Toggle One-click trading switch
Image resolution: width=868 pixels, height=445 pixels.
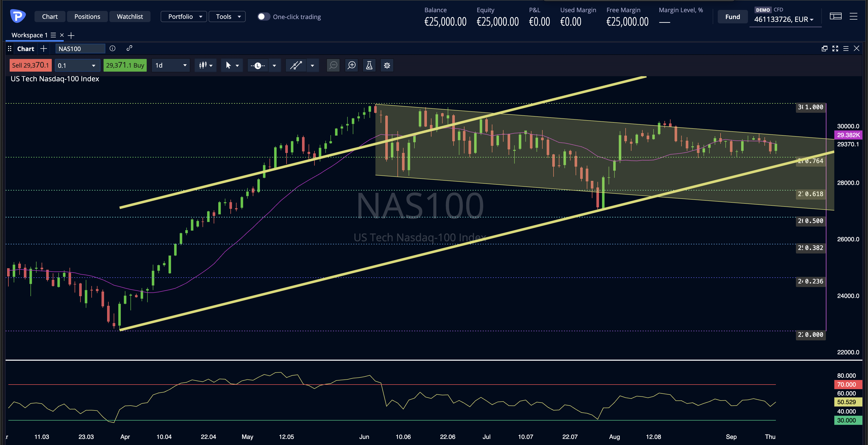(x=263, y=17)
